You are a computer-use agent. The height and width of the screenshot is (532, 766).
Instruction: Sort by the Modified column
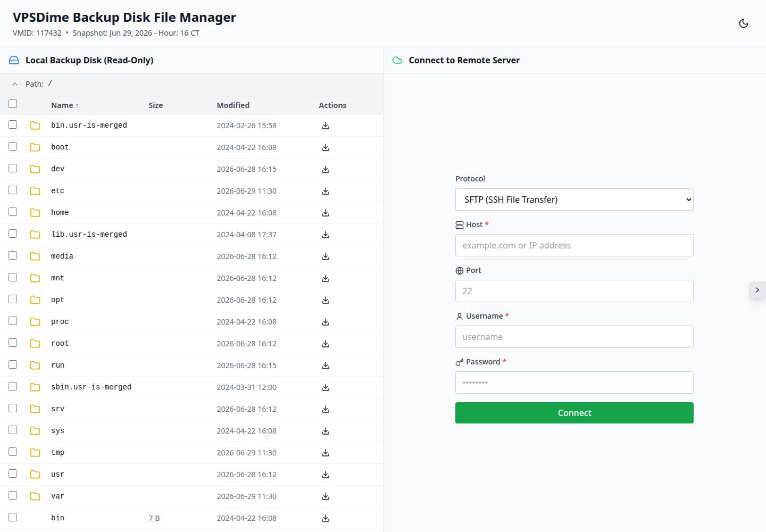click(x=233, y=105)
